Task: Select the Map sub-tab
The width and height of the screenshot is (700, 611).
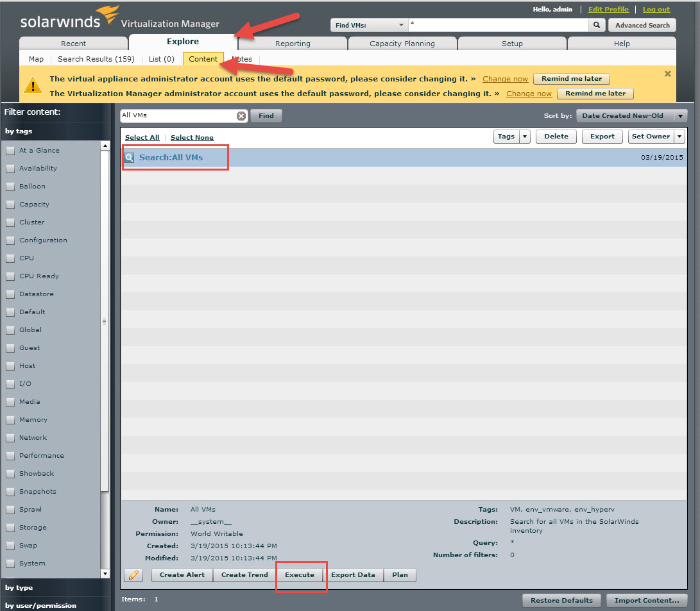Action: tap(36, 59)
